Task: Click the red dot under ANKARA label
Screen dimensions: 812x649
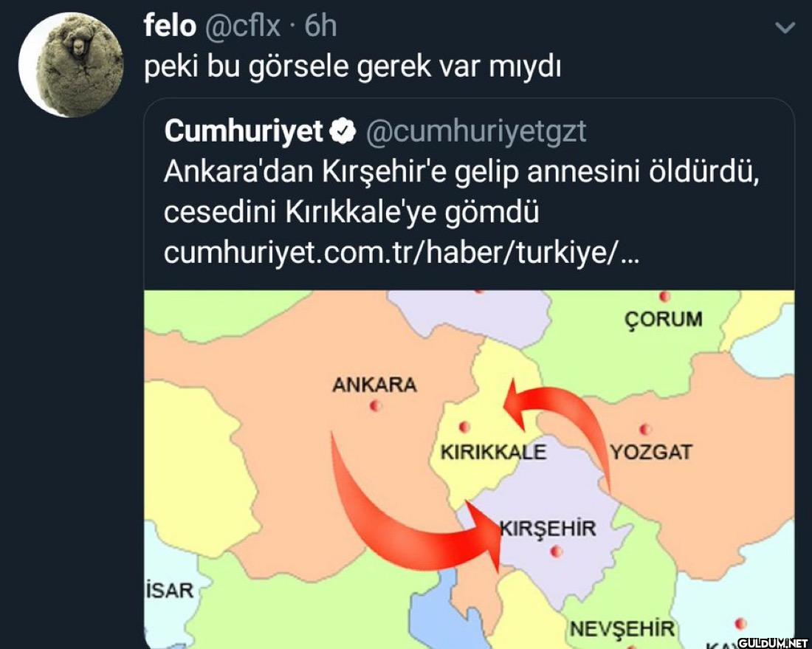Action: [376, 405]
